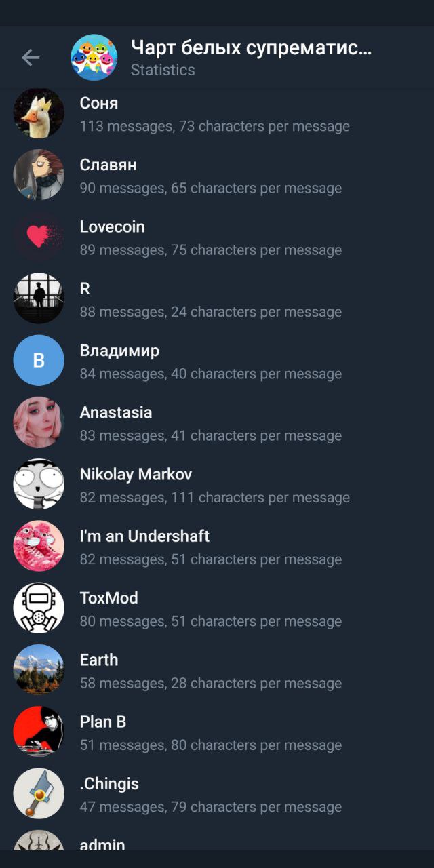
Task: Tap Plan B's red DJ avatar
Action: click(x=39, y=732)
